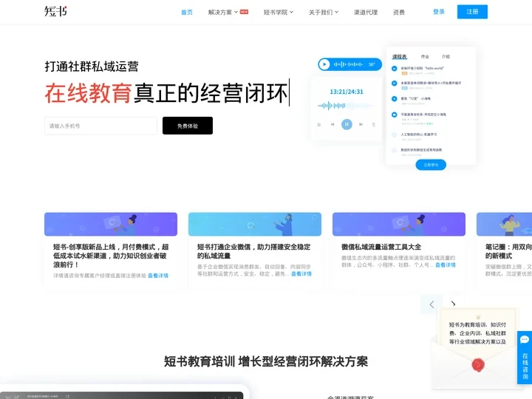Click the 13:21/24:31 time display
This screenshot has width=532, height=399.
pyautogui.click(x=347, y=92)
